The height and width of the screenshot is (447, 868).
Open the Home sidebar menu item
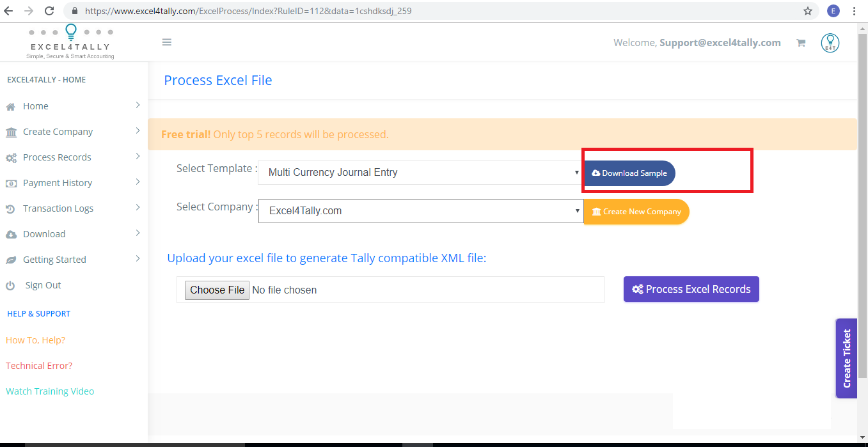[74, 106]
